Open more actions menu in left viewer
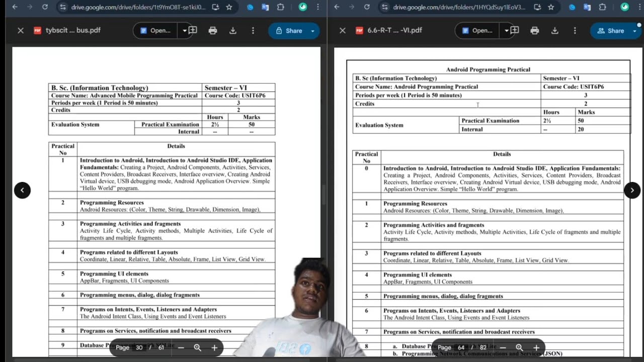644x362 pixels. (x=253, y=30)
